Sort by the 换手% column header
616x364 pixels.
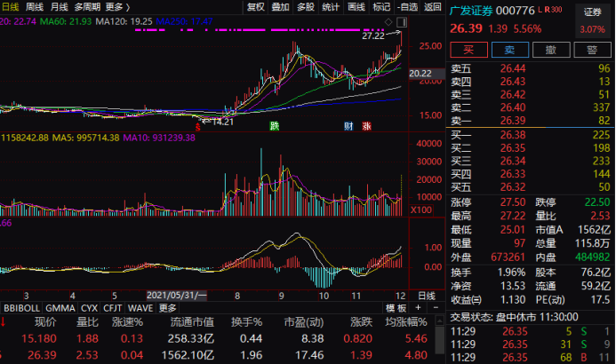(246, 322)
